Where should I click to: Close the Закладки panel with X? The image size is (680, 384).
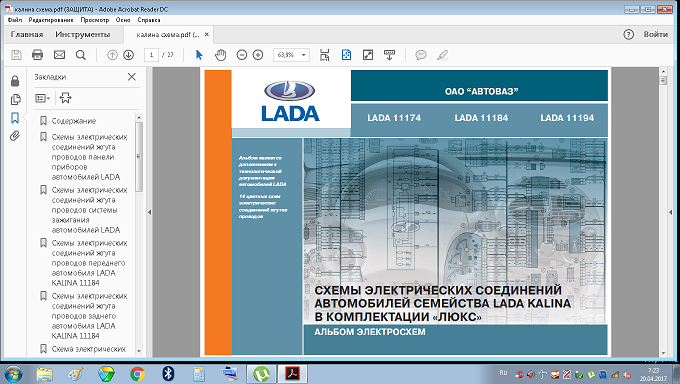(132, 77)
